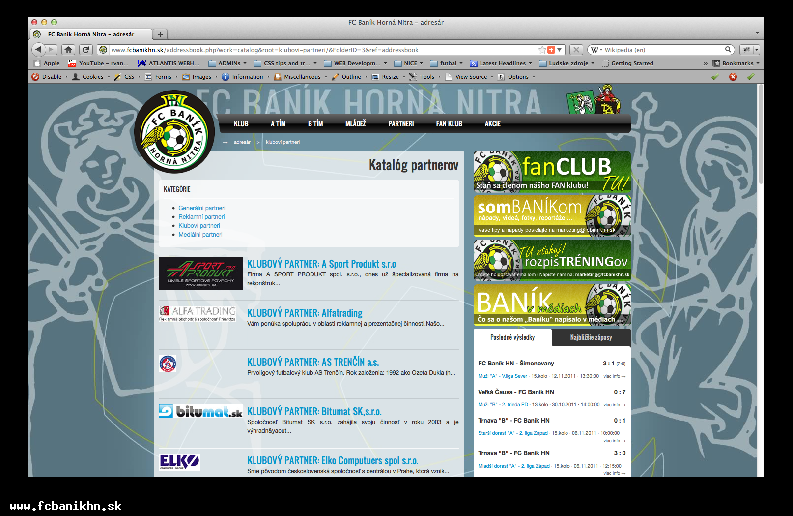793x516 pixels.
Task: Bookmark this page with the star icon
Action: pyautogui.click(x=542, y=50)
